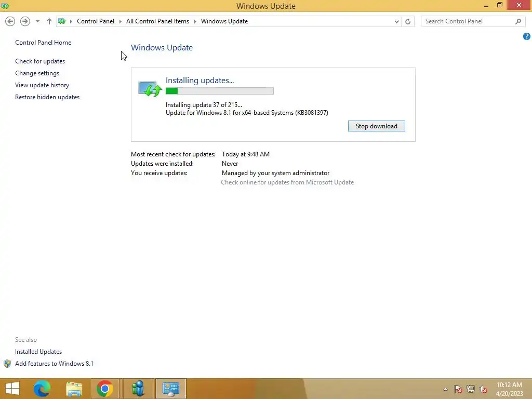This screenshot has width=532, height=399.
Task: Go up one level with Up arrow
Action: pos(49,21)
